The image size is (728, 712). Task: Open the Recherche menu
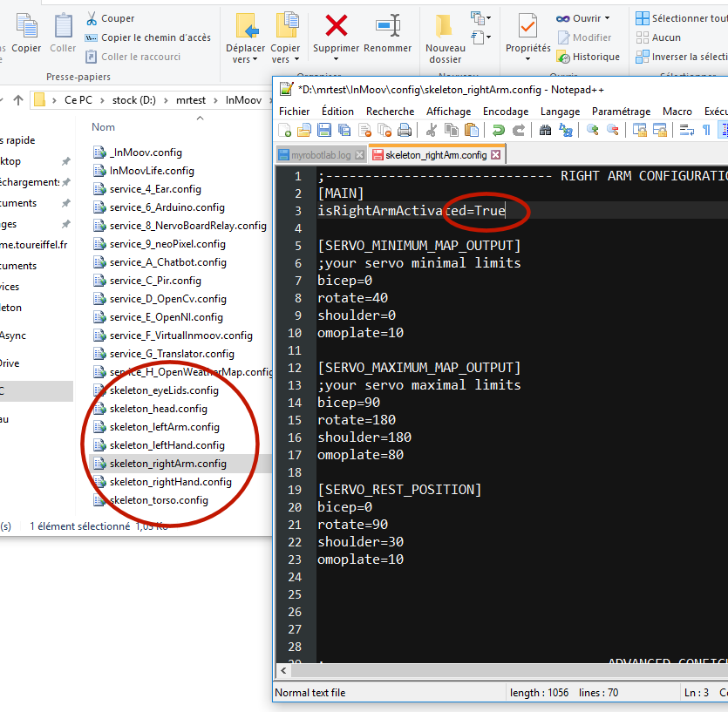(x=390, y=112)
